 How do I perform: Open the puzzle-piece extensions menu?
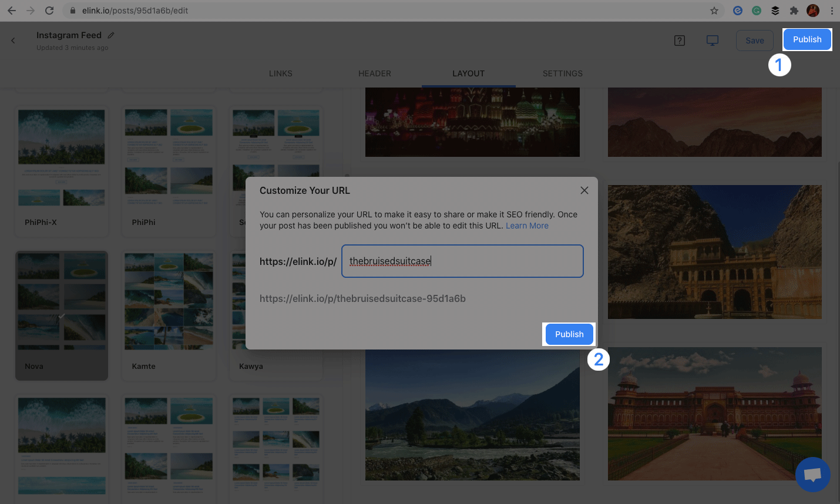794,11
